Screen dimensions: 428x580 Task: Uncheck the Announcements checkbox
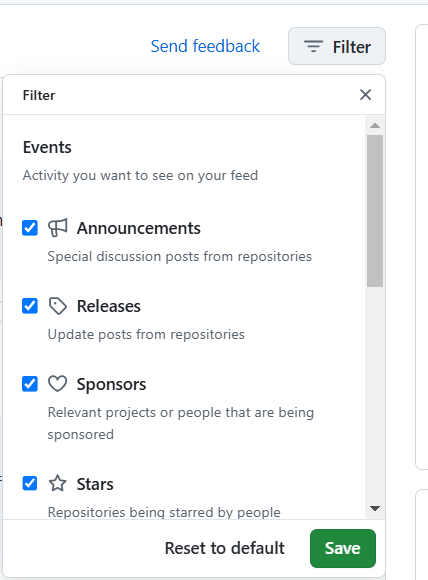tap(30, 228)
